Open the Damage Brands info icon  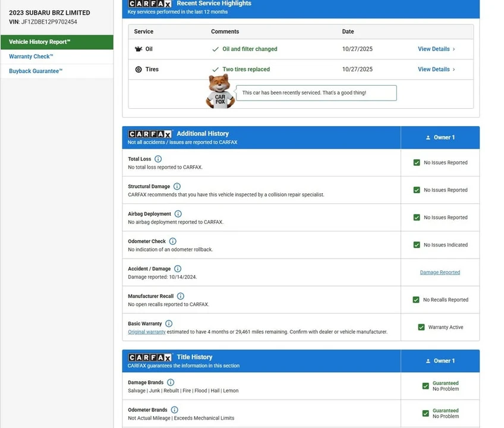[x=171, y=382]
